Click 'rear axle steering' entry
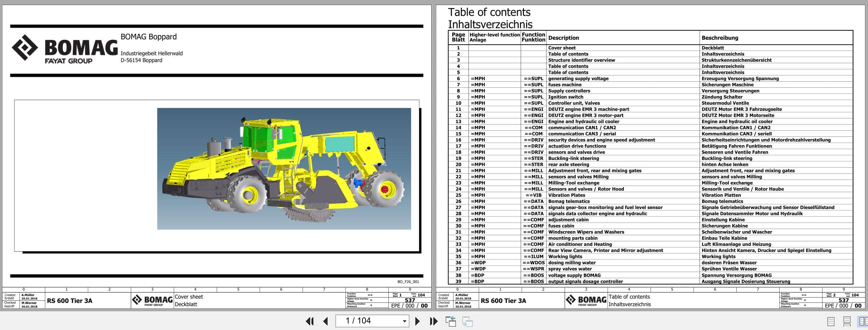The width and height of the screenshot is (868, 330). point(568,164)
